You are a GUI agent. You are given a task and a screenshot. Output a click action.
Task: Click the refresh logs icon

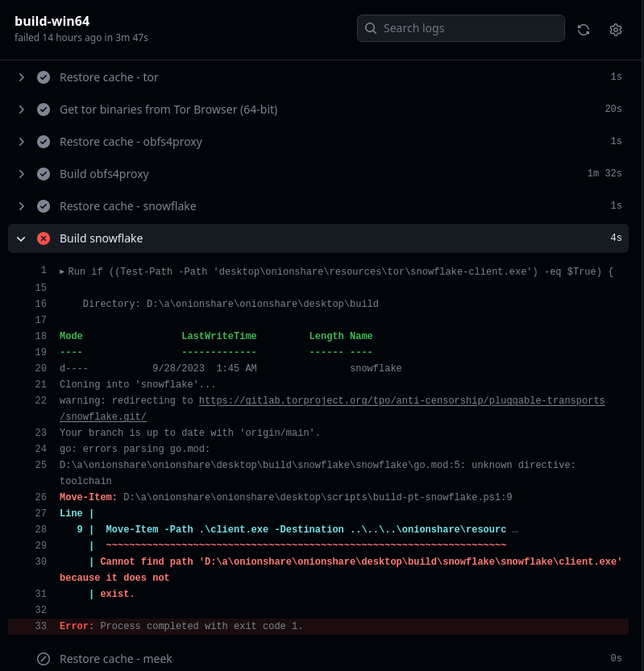[584, 29]
